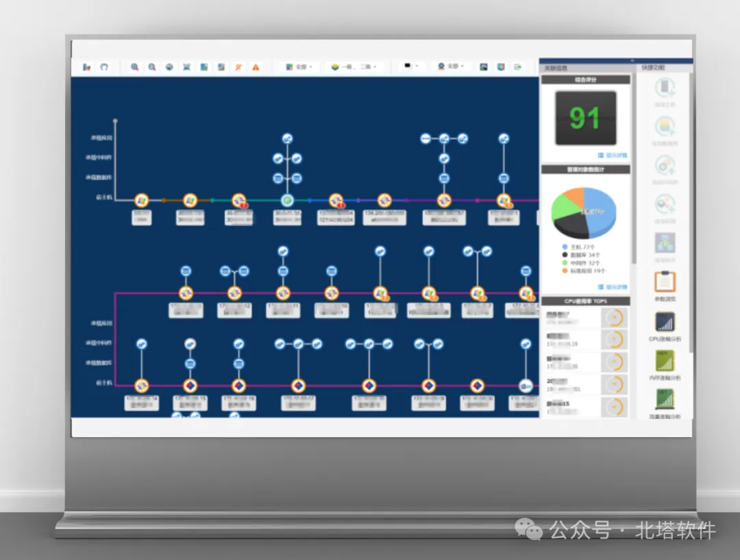Open CPU连接分析 chip icon

pos(665,322)
